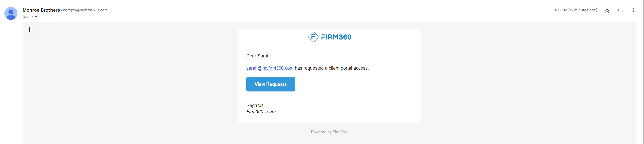Open the sarah@myfirm360.com email link
Screen dimensions: 644x144
pos(270,68)
